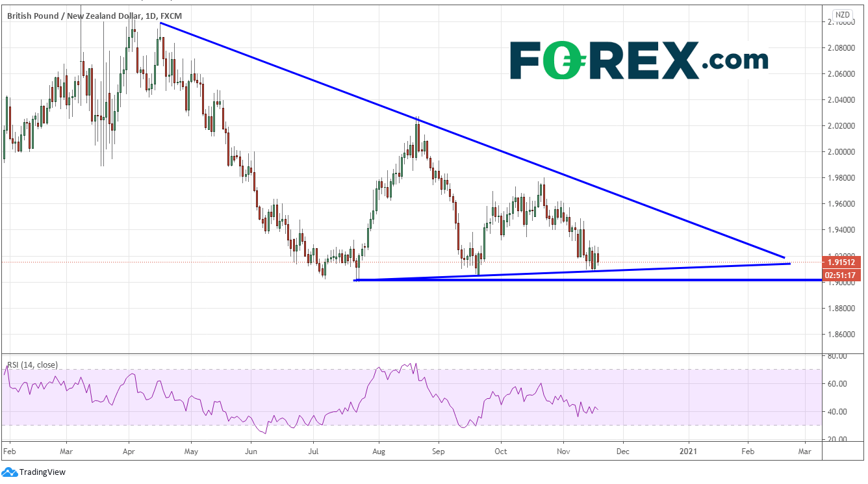Click the 1.94000 price axis label
Viewport: 868px width, 484px height.
tap(841, 230)
